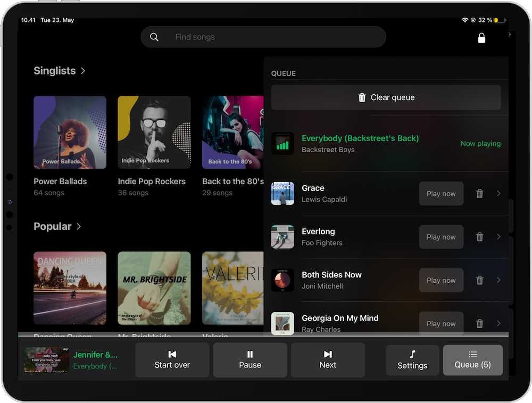This screenshot has height=403, width=532.
Task: Tap the 10.41 clock in status bar
Action: [28, 20]
